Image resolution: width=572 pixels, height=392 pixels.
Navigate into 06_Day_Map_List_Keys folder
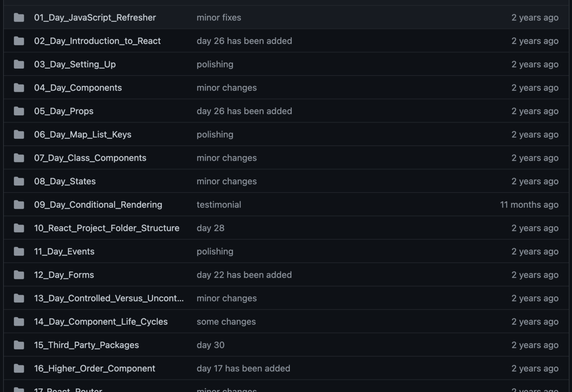click(x=82, y=134)
